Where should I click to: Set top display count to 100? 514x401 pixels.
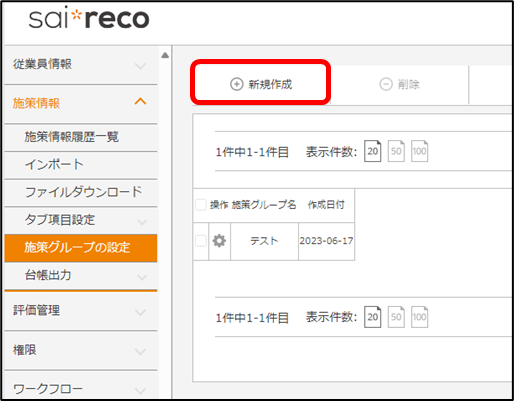419,151
